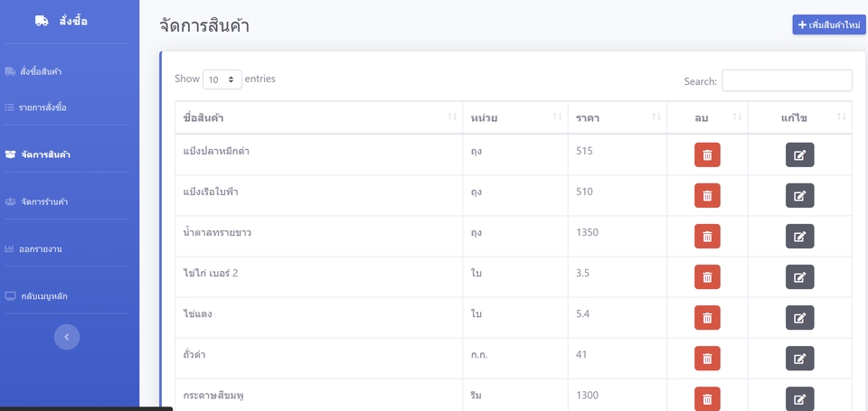Open จัดการร้านค้า sidebar item
Image resolution: width=868 pixels, height=411 pixels.
[x=43, y=201]
